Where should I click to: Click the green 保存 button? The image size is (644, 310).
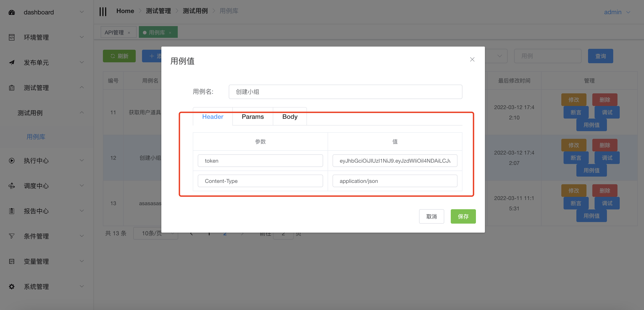pyautogui.click(x=463, y=216)
